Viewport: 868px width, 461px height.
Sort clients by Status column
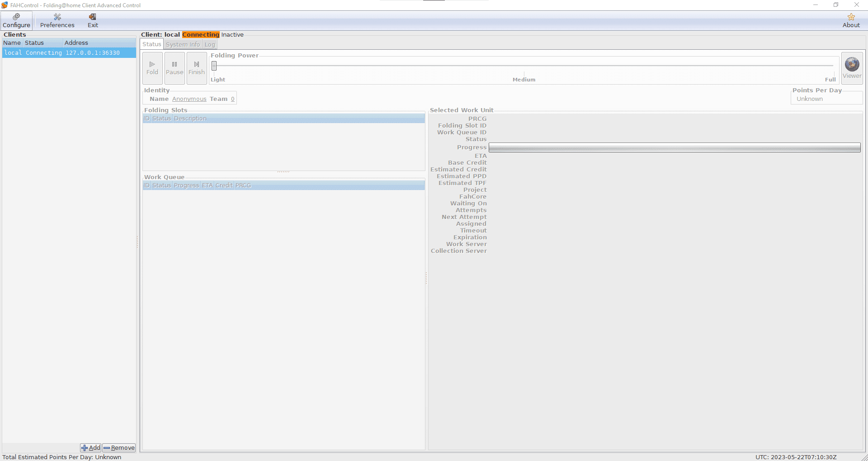point(43,43)
